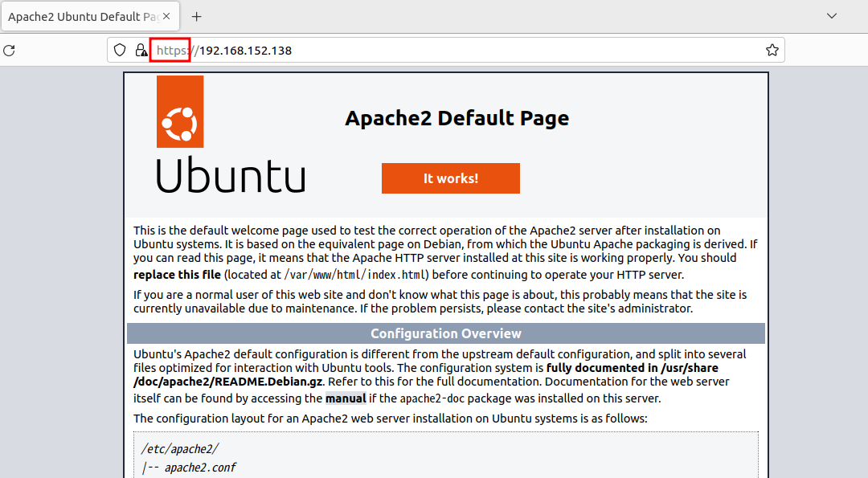Reload the current page
Viewport: 868px width, 478px height.
(9, 51)
